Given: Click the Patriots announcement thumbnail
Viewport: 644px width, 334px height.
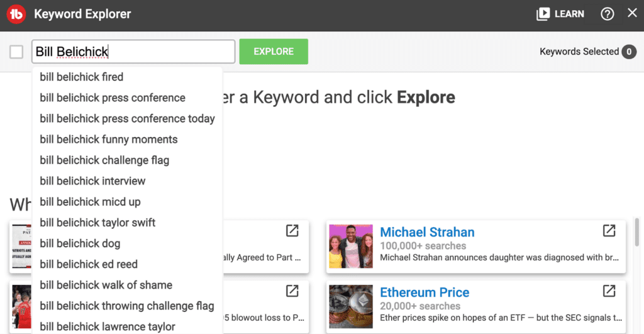Looking at the screenshot, I should tap(22, 246).
